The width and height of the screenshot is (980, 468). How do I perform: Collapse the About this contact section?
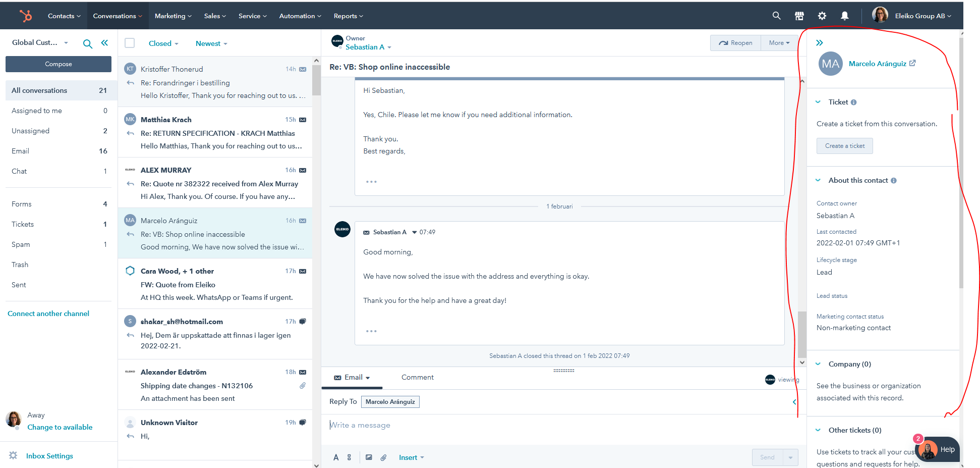818,180
